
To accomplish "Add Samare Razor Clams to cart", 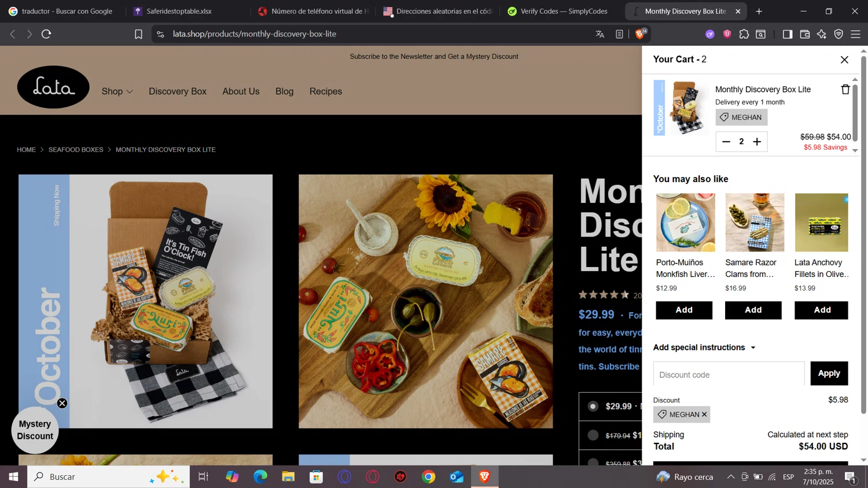I will click(753, 310).
